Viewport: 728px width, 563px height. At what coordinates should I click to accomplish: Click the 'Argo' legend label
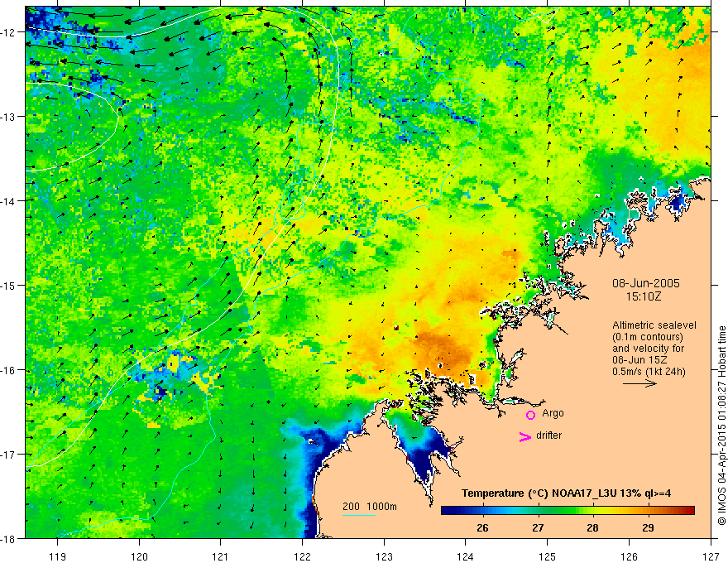point(553,413)
